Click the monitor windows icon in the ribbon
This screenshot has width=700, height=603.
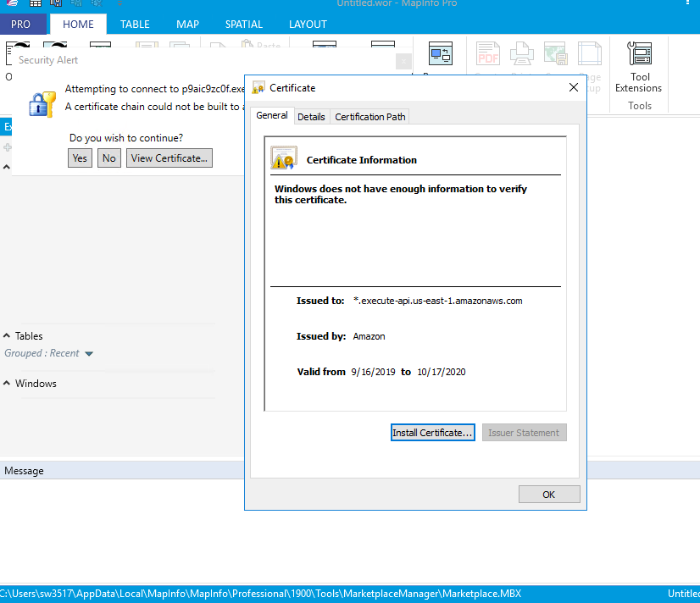440,54
